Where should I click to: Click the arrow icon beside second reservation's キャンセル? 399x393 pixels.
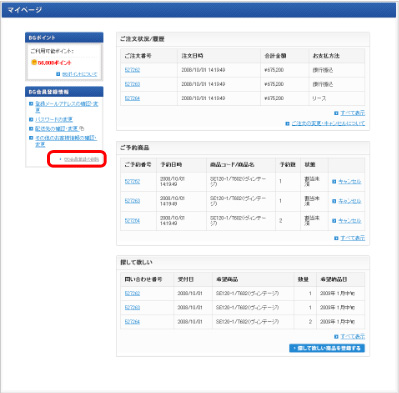(x=334, y=201)
